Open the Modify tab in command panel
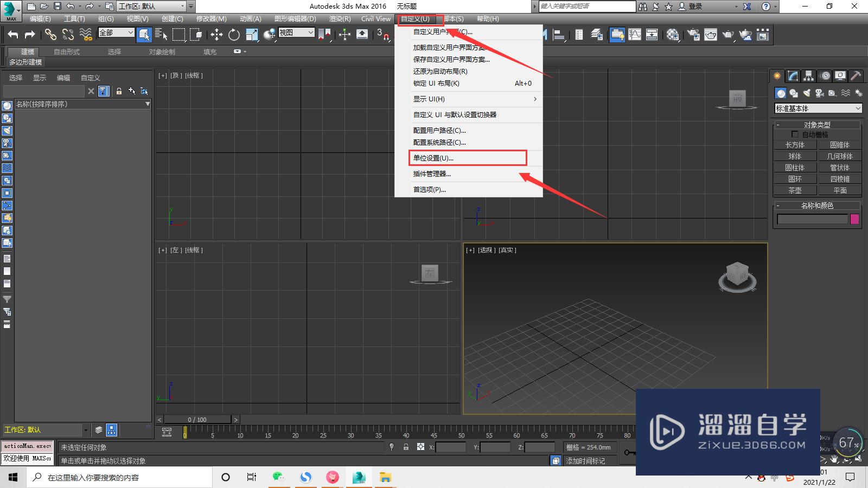The width and height of the screenshot is (868, 488). click(793, 76)
